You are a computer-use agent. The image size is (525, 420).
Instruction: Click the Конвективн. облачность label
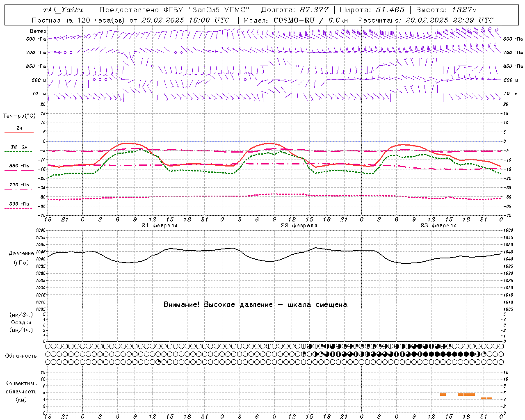click(x=21, y=388)
